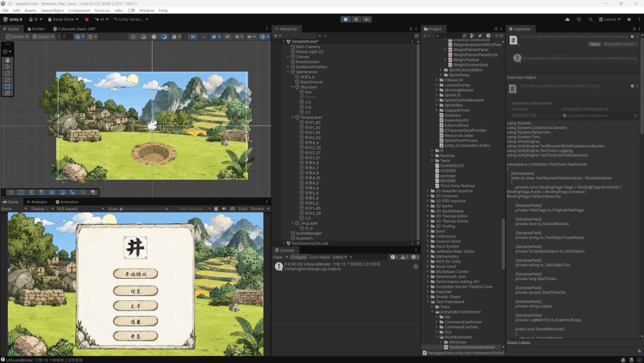Click the Open button in Inspector

[595, 44]
